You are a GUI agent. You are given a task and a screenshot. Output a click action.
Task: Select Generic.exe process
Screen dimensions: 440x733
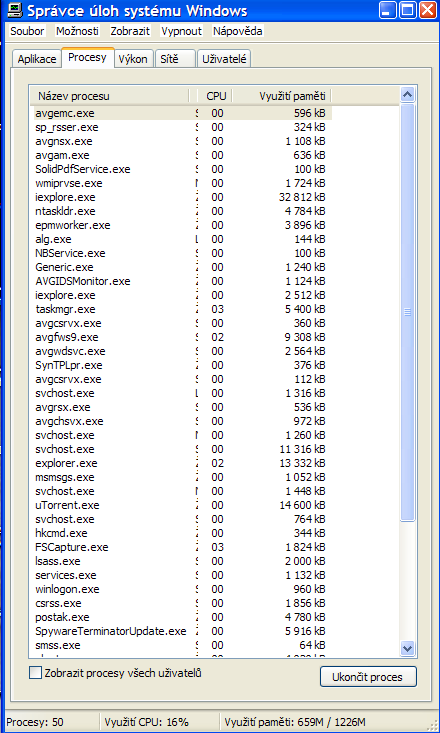pyautogui.click(x=183, y=267)
